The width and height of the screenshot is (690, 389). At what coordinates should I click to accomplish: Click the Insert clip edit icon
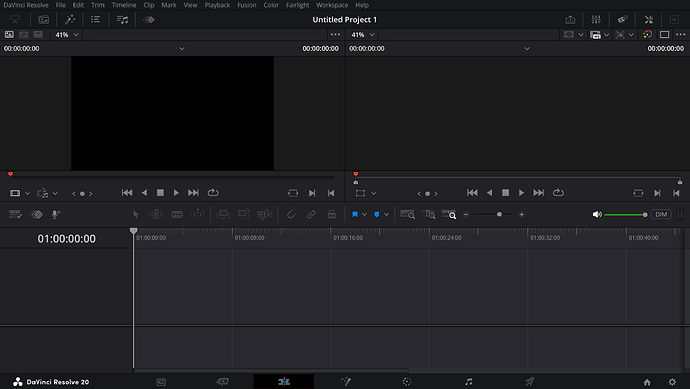point(223,214)
